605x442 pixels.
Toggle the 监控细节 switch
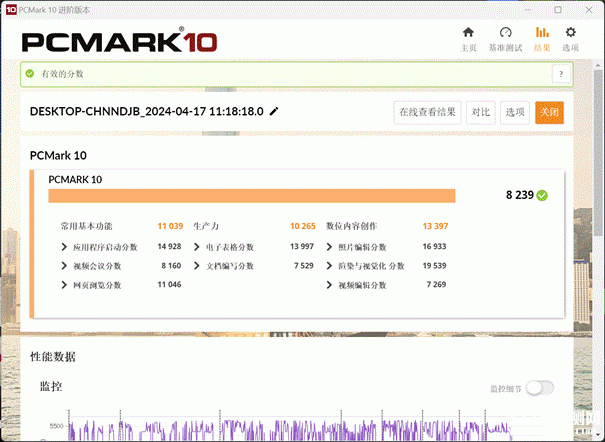(540, 388)
